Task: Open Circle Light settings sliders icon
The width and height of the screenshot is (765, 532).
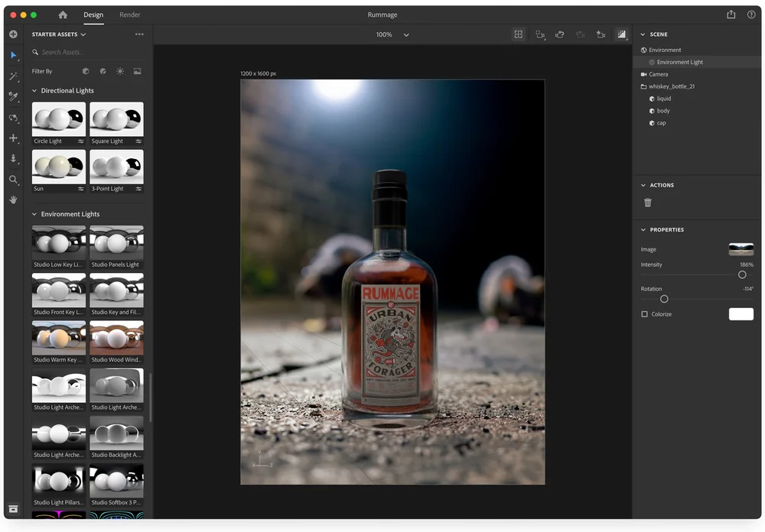Action: click(81, 141)
